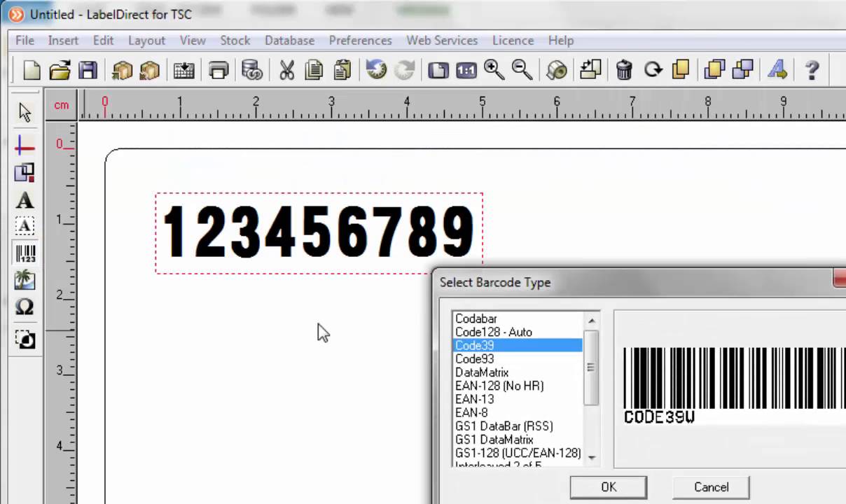This screenshot has width=846, height=504.
Task: Copy the selected object
Action: 314,70
